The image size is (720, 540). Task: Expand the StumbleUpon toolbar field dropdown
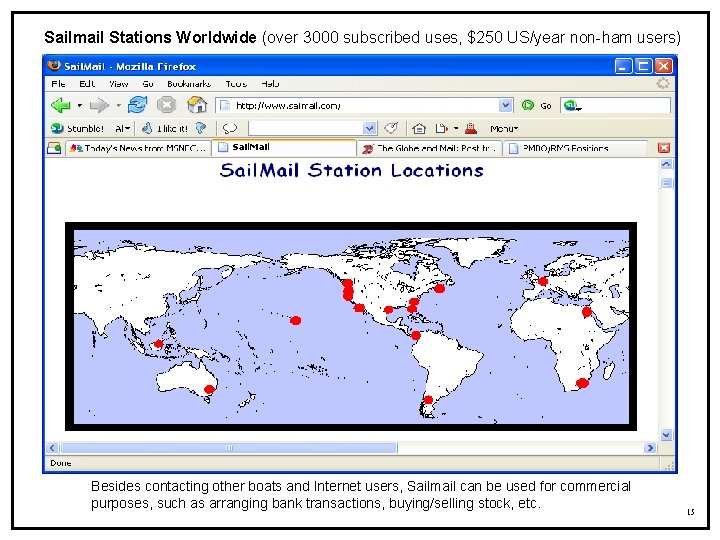pos(370,128)
